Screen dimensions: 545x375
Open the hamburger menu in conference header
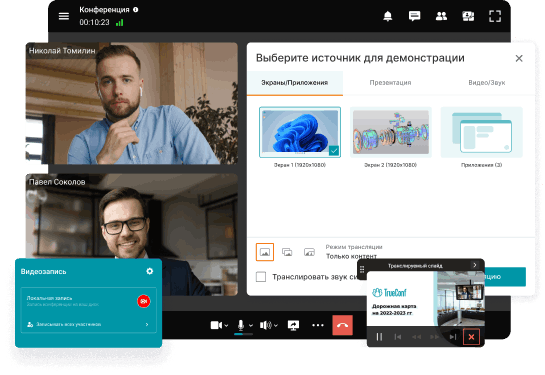click(64, 16)
